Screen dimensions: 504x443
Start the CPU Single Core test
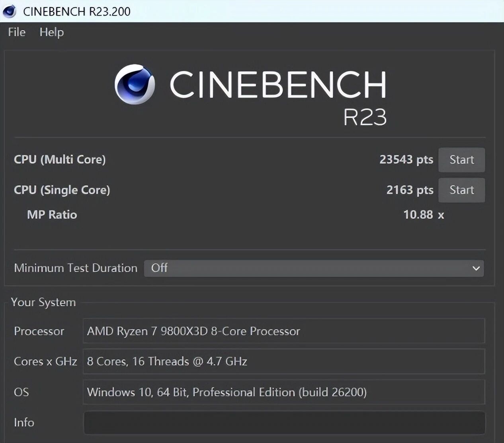tap(461, 190)
